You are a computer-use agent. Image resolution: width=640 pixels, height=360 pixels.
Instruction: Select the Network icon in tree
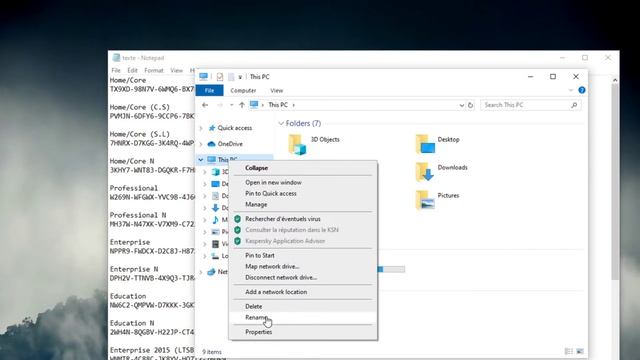pyautogui.click(x=211, y=272)
